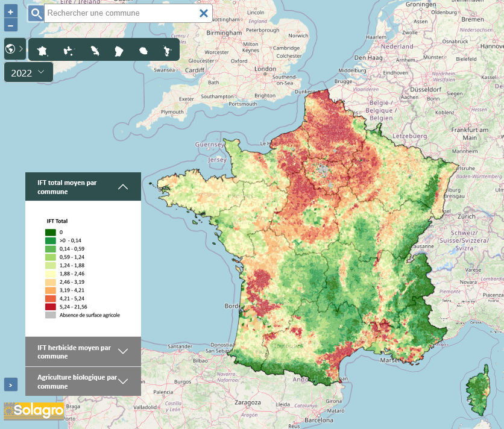Click the Jersey label on the map

coord(217,160)
